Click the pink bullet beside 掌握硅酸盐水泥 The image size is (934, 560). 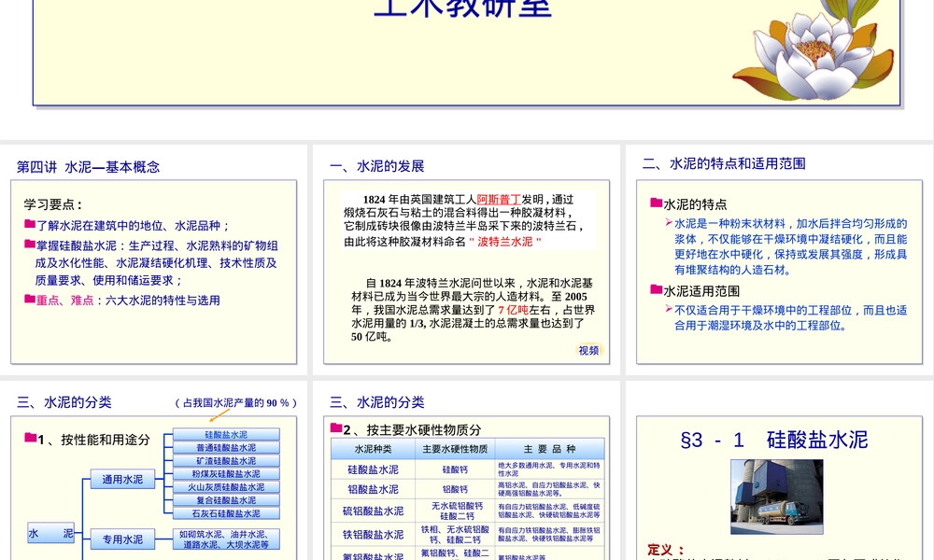point(30,244)
